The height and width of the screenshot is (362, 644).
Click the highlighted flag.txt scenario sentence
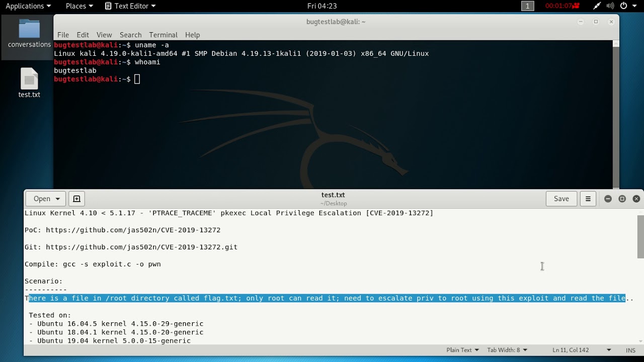(x=327, y=298)
